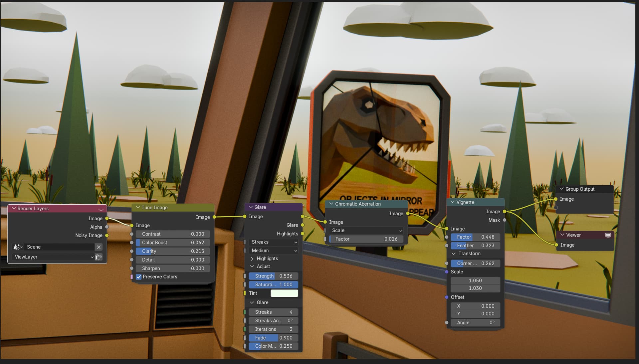Viewport: 639px width, 364px height.
Task: Click the Noisy Image output socket
Action: click(107, 235)
